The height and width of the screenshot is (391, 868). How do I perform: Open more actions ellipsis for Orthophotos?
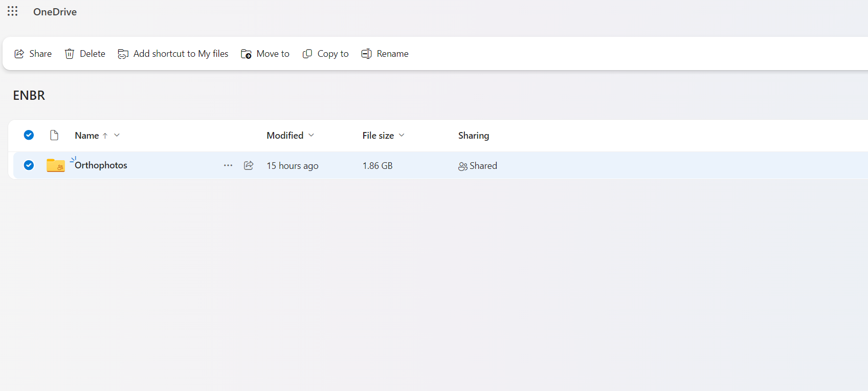[x=228, y=165]
